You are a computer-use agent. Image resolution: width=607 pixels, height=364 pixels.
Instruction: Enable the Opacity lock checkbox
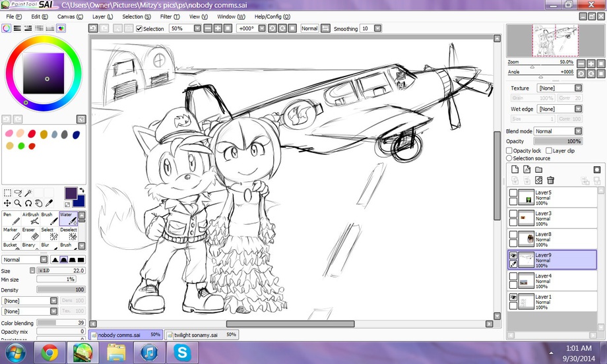click(x=509, y=150)
